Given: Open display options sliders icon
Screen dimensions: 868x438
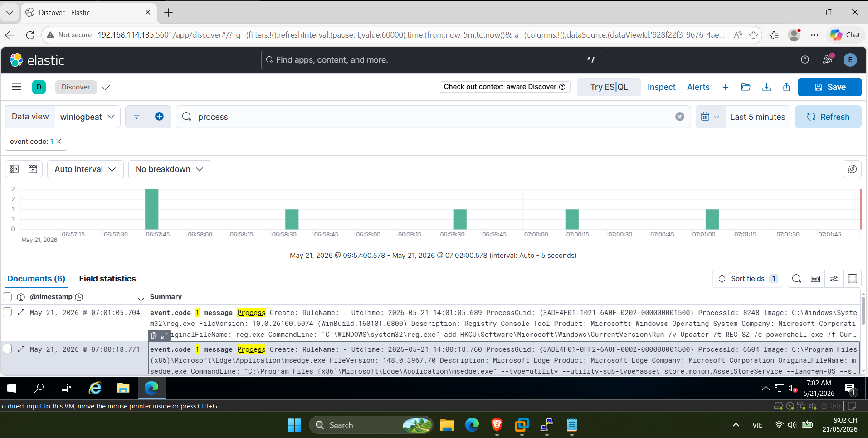Looking at the screenshot, I should 834,279.
